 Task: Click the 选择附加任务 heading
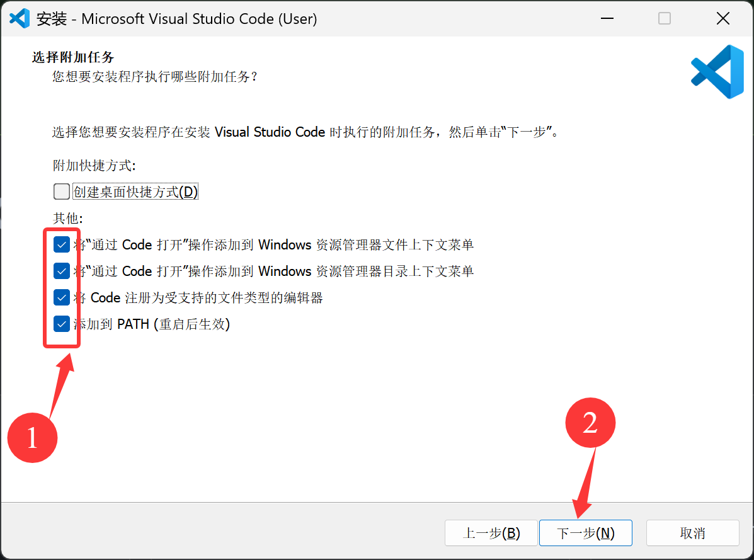point(72,57)
